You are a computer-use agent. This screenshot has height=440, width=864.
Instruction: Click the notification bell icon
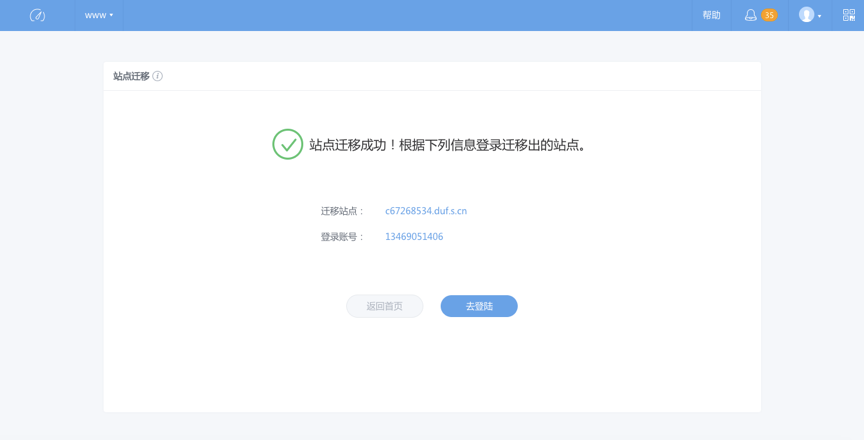tap(750, 15)
